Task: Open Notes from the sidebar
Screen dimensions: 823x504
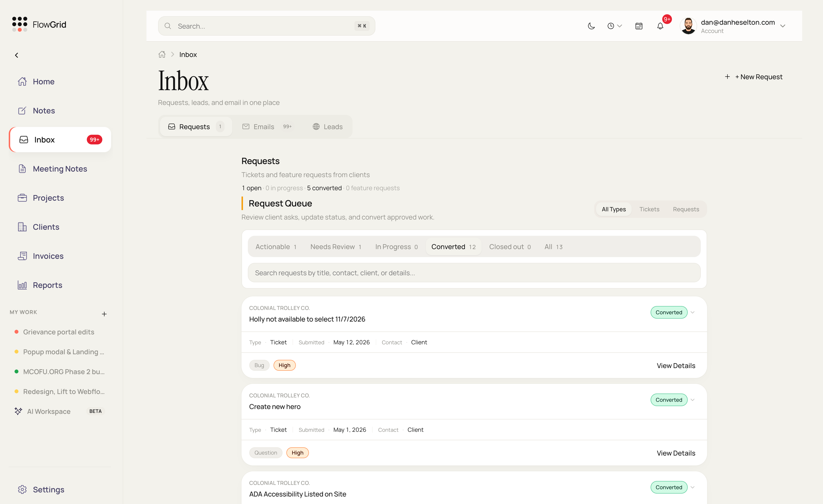Action: click(x=60, y=110)
